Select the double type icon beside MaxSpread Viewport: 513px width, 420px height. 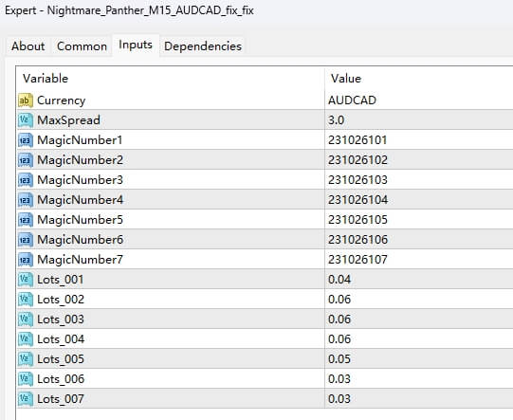(26, 120)
